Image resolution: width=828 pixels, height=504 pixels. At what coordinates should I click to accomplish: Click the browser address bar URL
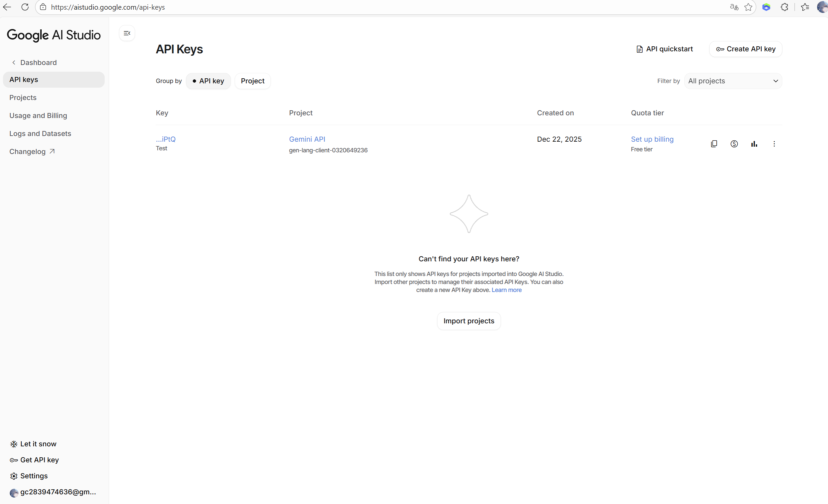[x=108, y=7]
